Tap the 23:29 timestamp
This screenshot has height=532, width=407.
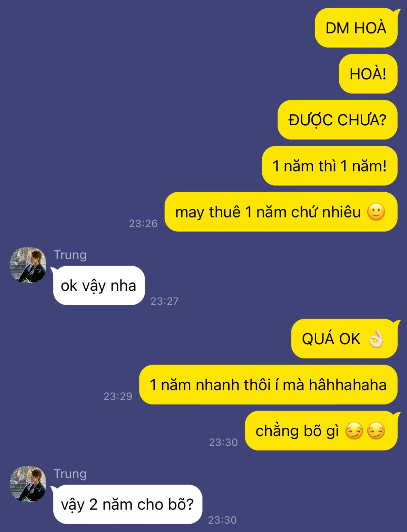tap(118, 396)
